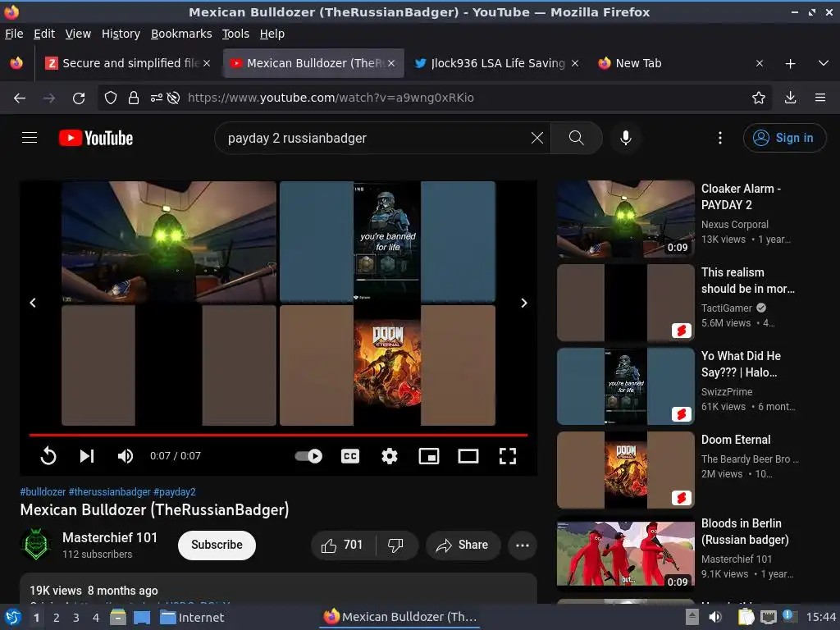Open the Bookmarks menu
This screenshot has width=840, height=630.
[181, 34]
